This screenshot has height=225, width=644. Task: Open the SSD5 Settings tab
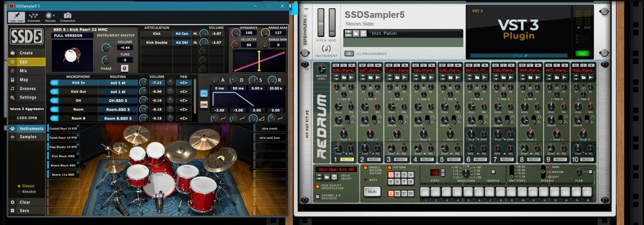coord(26,97)
